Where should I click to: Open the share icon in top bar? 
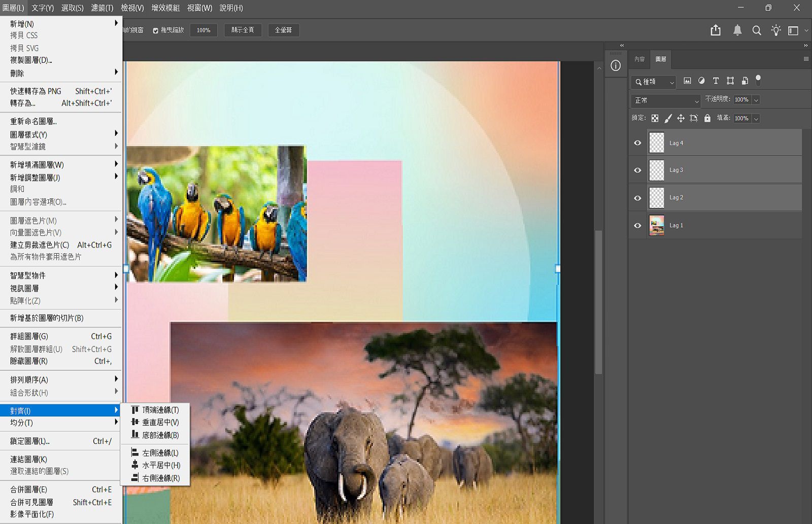(716, 30)
